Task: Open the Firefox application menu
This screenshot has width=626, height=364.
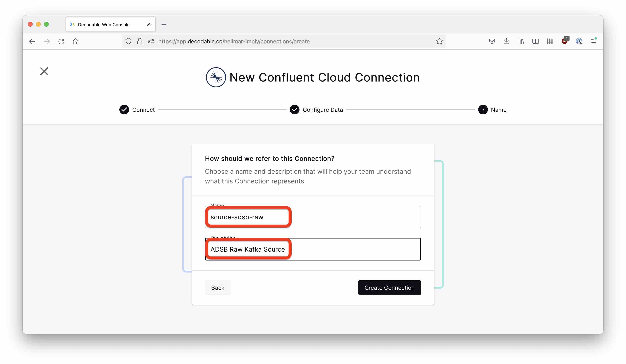Action: coord(594,41)
